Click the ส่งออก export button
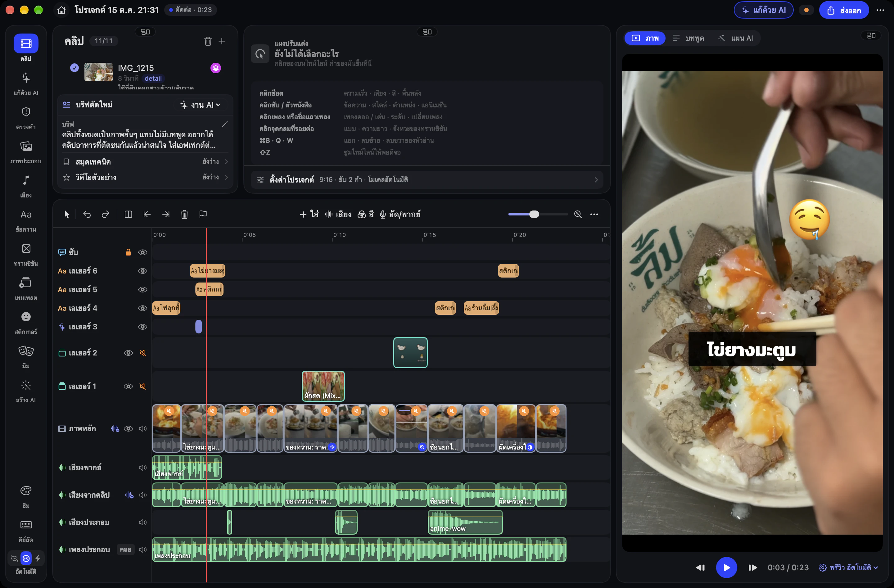 coord(844,10)
